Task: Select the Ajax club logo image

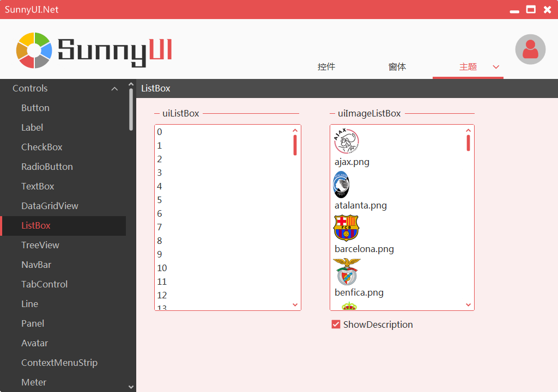Action: (x=346, y=141)
